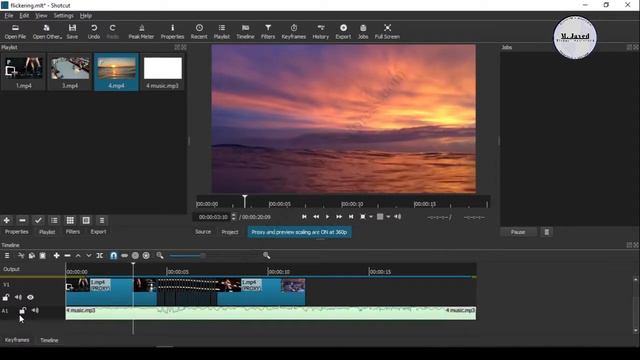Append clip to the timeline track
Screen dimensions: 640x360
coord(56,256)
